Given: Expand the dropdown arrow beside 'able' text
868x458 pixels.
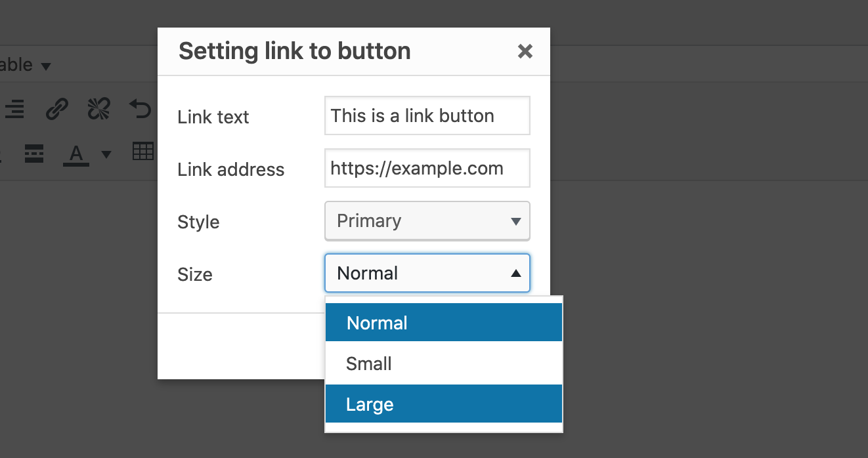Looking at the screenshot, I should pos(45,66).
